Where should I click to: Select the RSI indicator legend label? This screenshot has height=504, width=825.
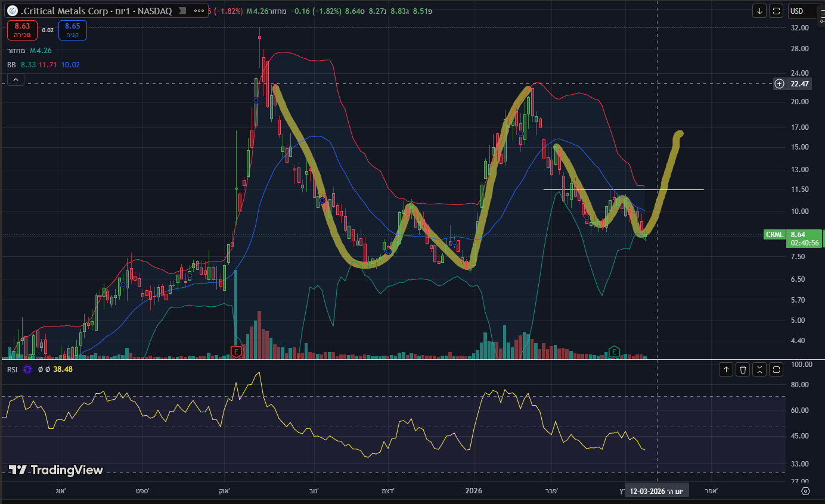pos(12,369)
